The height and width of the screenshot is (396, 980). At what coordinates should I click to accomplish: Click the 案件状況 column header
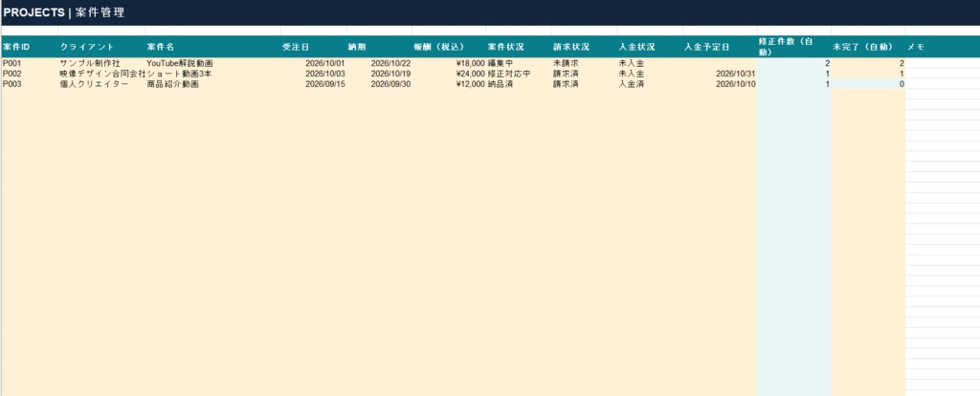pos(519,47)
